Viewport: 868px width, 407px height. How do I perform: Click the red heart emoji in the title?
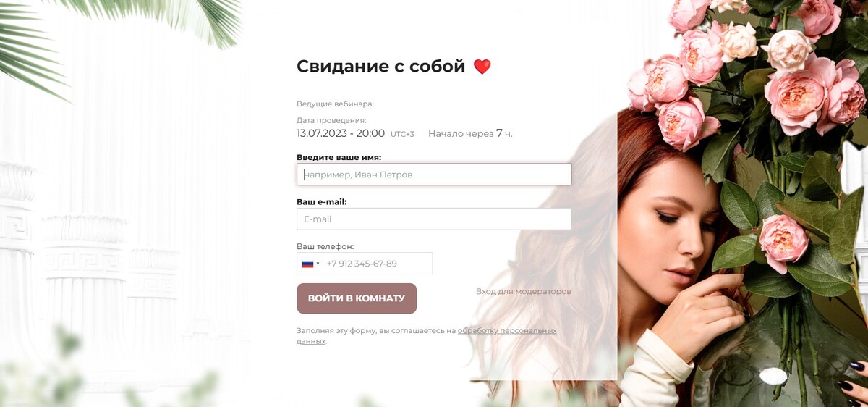482,67
